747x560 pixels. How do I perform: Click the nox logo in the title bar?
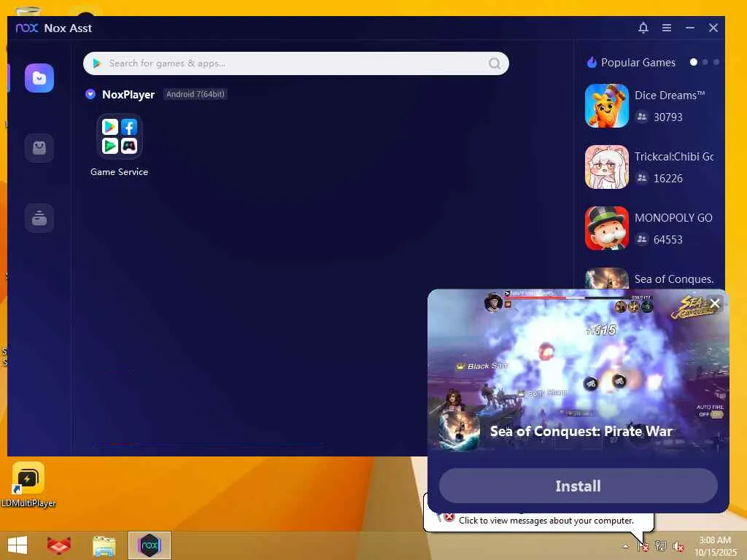coord(27,28)
